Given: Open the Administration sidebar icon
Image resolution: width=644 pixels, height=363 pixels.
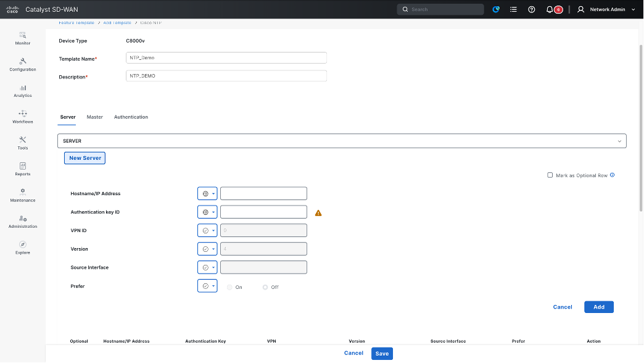Looking at the screenshot, I should pos(22,222).
